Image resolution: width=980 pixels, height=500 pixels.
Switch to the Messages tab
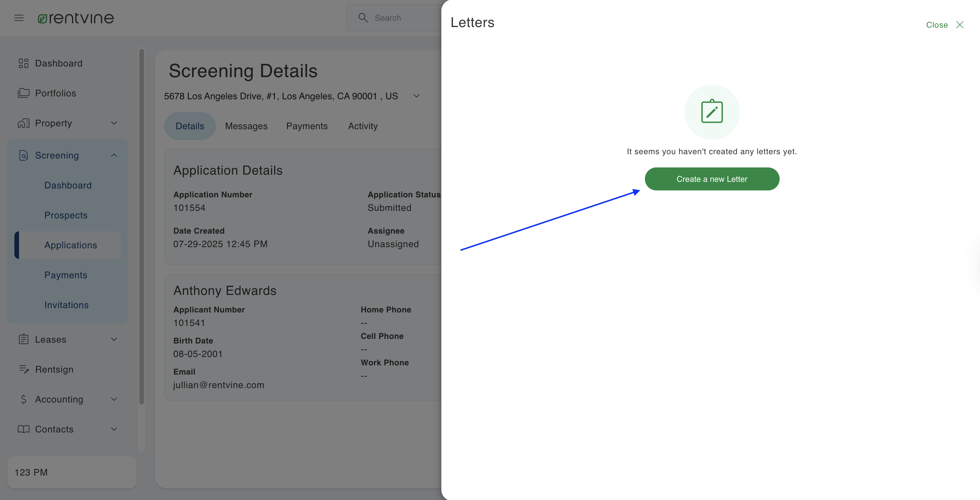pos(246,126)
